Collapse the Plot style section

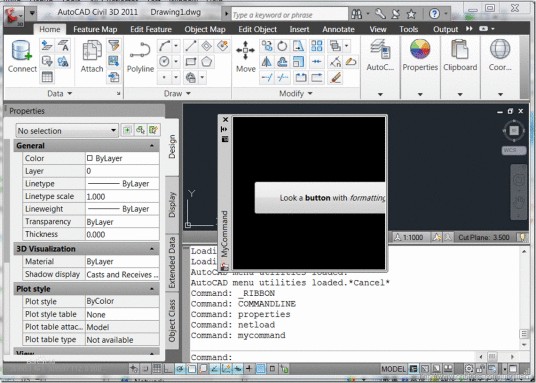click(x=152, y=289)
